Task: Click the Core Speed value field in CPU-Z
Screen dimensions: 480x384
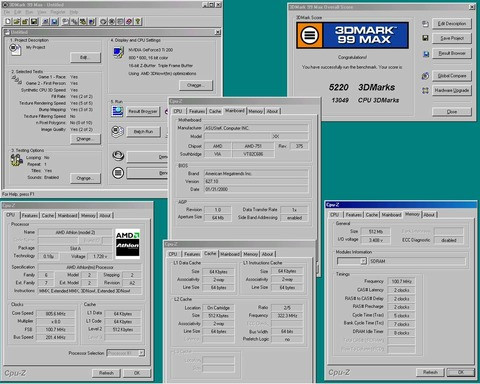Action: (56, 314)
